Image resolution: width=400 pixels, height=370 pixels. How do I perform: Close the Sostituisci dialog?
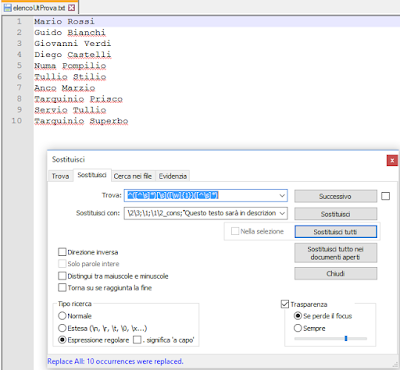tap(392, 160)
